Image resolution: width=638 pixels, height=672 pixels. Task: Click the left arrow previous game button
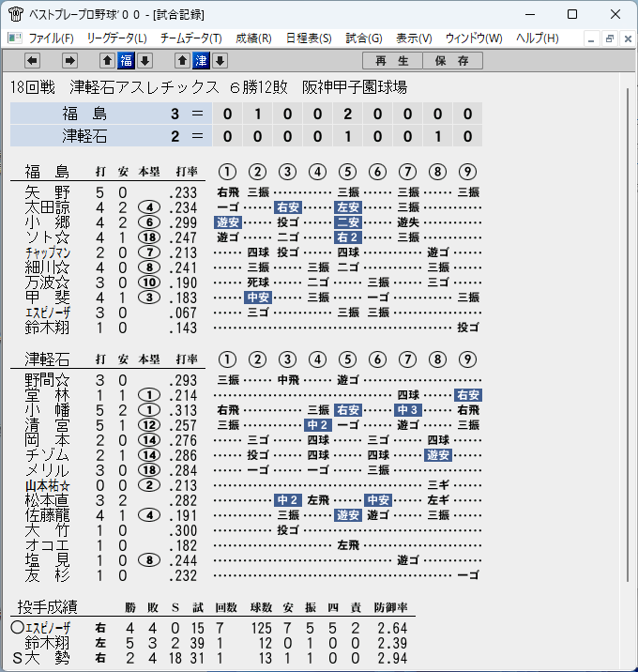(32, 61)
